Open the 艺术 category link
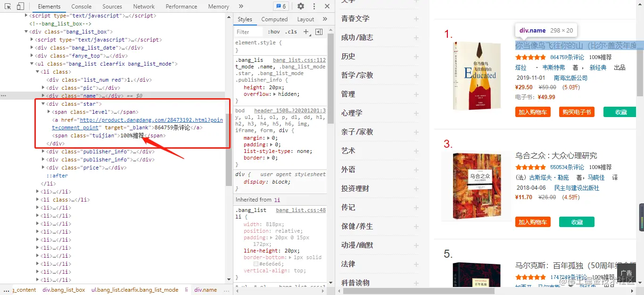 click(348, 151)
